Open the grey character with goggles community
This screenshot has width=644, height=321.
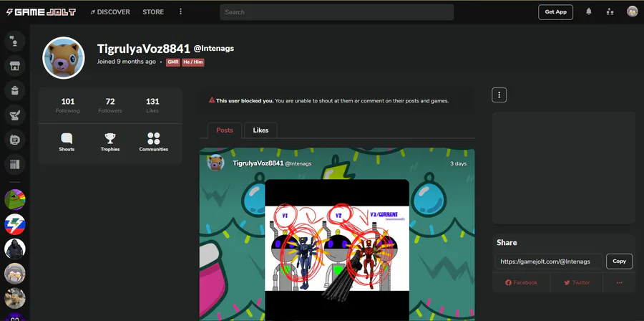tap(15, 274)
